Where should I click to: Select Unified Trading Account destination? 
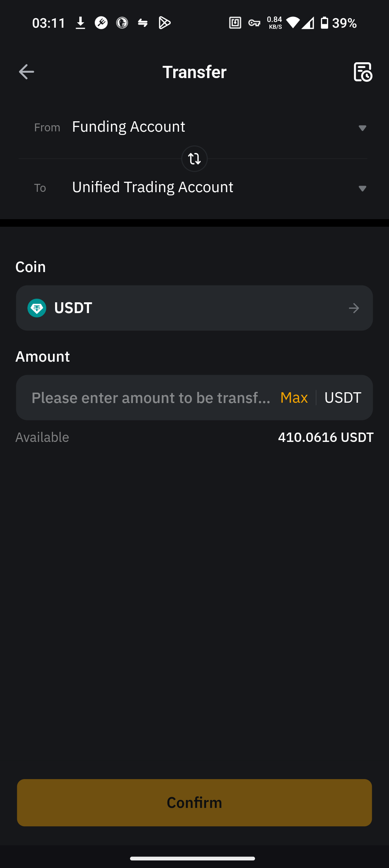point(153,187)
